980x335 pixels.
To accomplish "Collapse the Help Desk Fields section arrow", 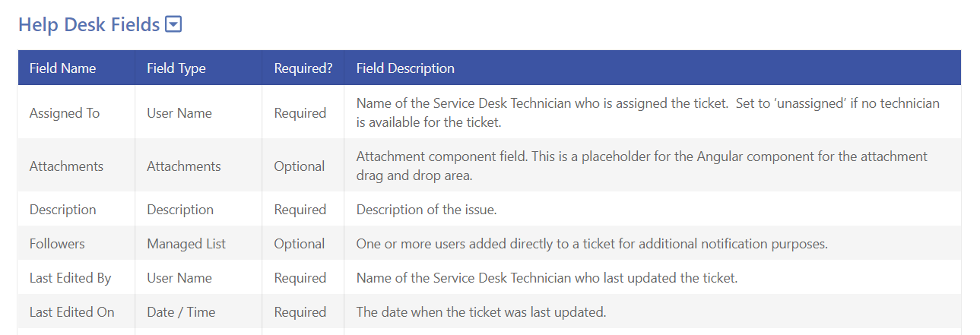I will 173,25.
